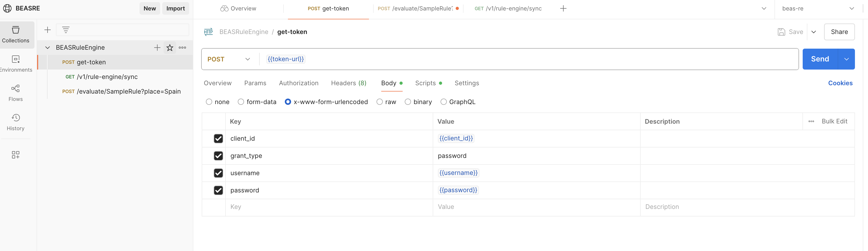Screen dimensions: 868x251
Task: Open the Authorization tab
Action: click(x=299, y=83)
